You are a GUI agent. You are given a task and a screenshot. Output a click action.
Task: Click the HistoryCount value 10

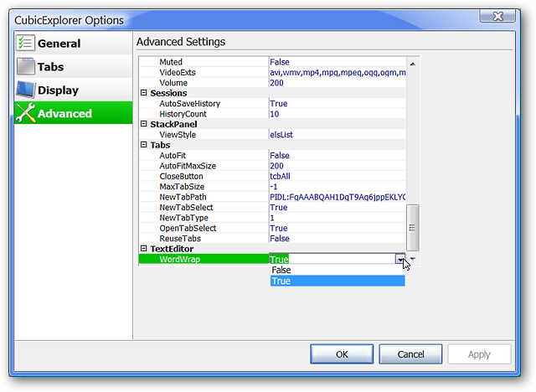tap(275, 114)
